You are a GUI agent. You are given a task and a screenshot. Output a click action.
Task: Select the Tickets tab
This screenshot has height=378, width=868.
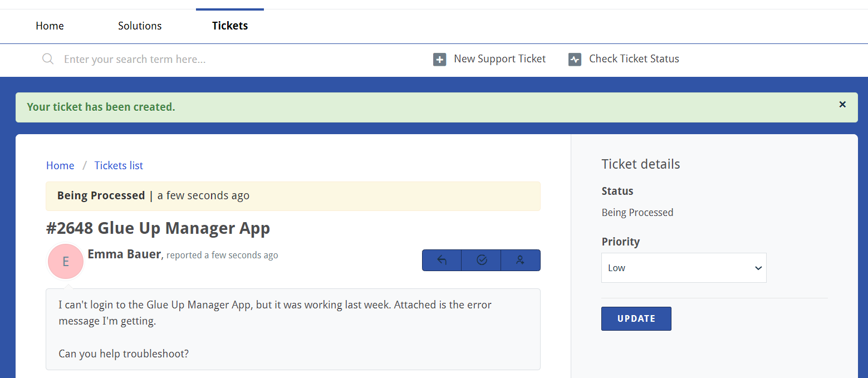[x=230, y=26]
